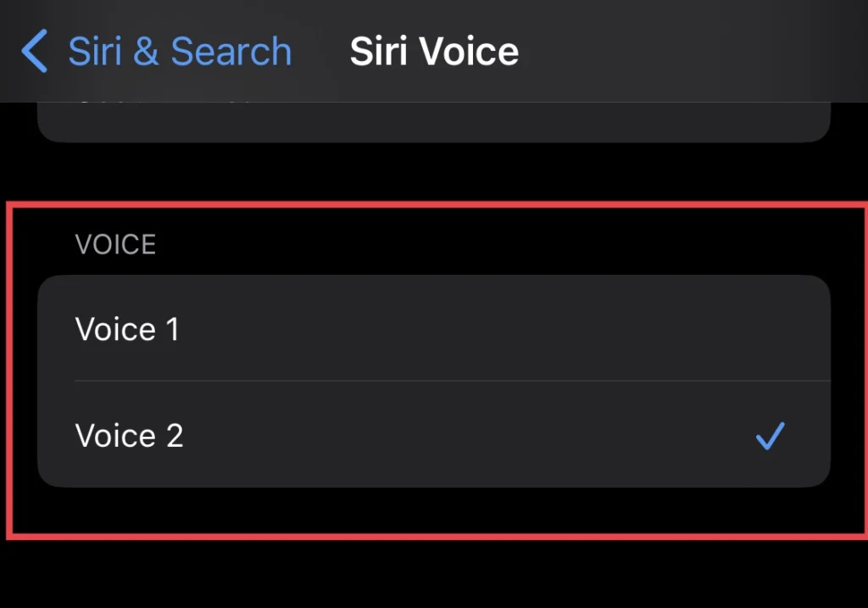Tap the word "Siri" in the back label
The height and width of the screenshot is (608, 868).
click(x=95, y=51)
